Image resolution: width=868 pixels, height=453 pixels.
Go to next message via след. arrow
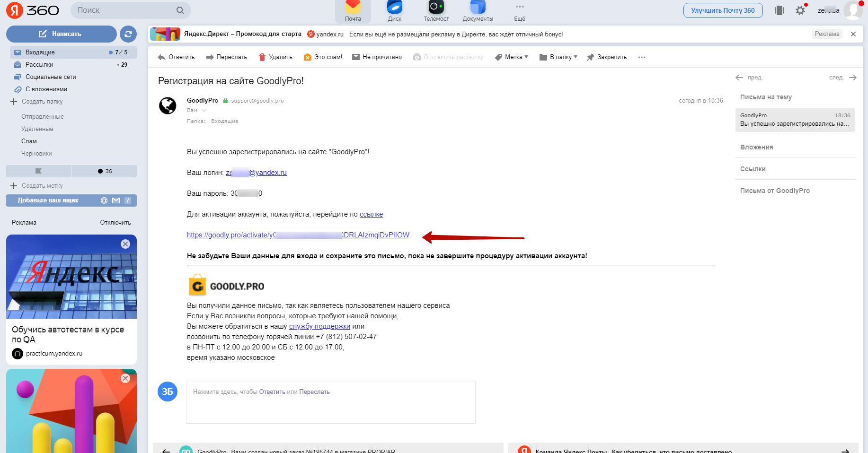(x=843, y=78)
